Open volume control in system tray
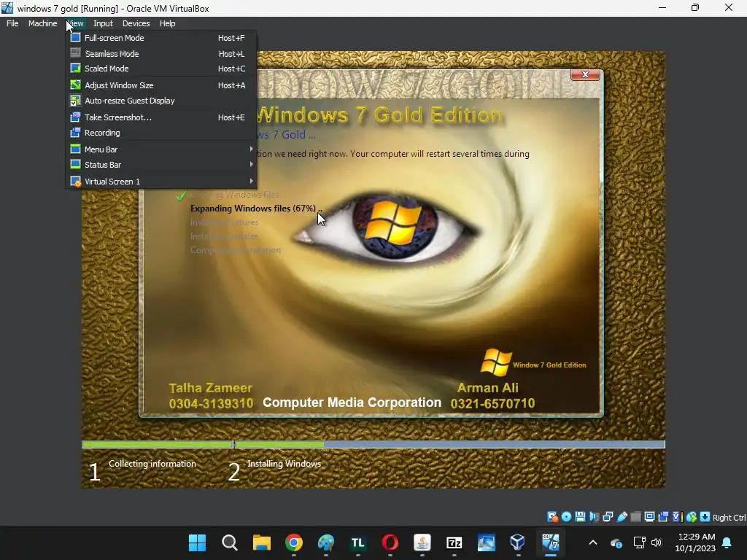Viewport: 747px width, 560px height. pyautogui.click(x=657, y=542)
